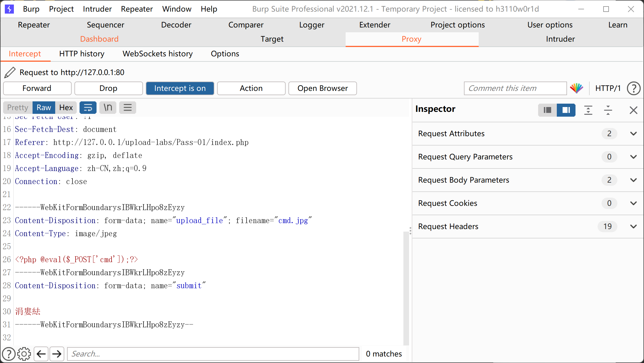644x363 pixels.
Task: Open the HTTP history sub-tab
Action: [82, 54]
